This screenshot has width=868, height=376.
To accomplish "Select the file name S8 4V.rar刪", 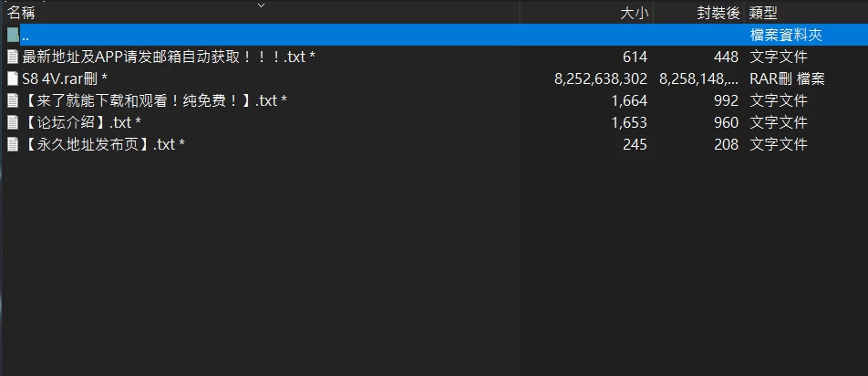I will click(65, 78).
